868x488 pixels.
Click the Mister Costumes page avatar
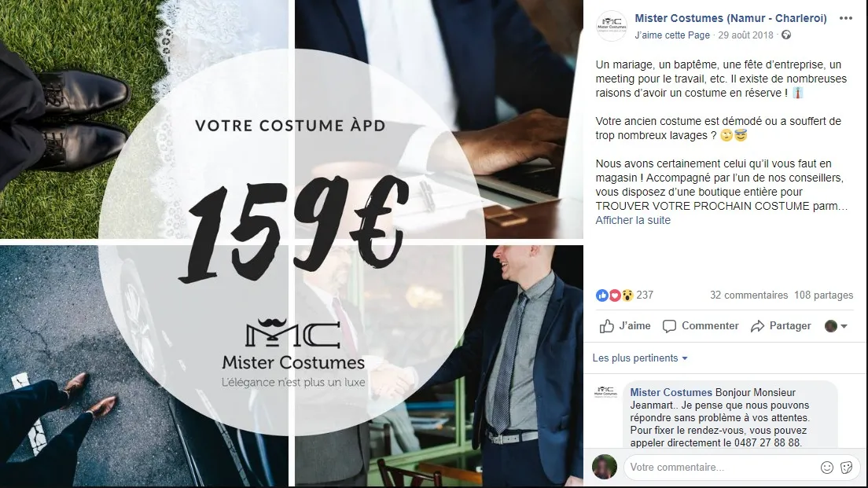[611, 25]
